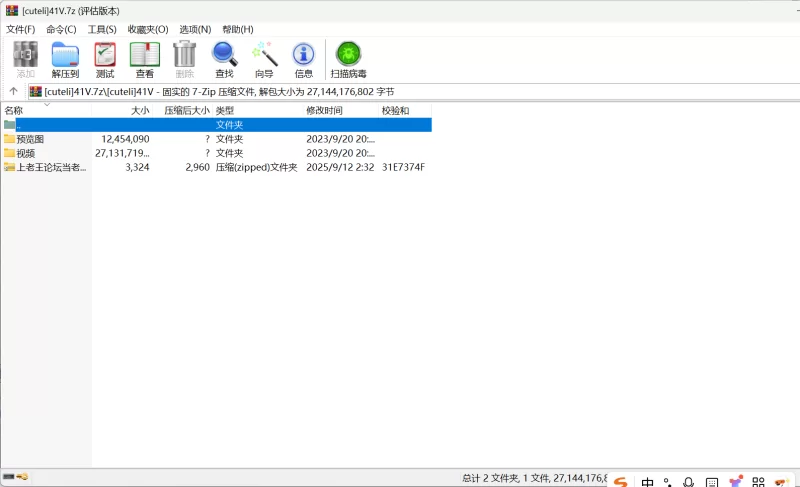Click the type 压缩(zipped)文件夹 cell
The height and width of the screenshot is (487, 800).
(256, 167)
